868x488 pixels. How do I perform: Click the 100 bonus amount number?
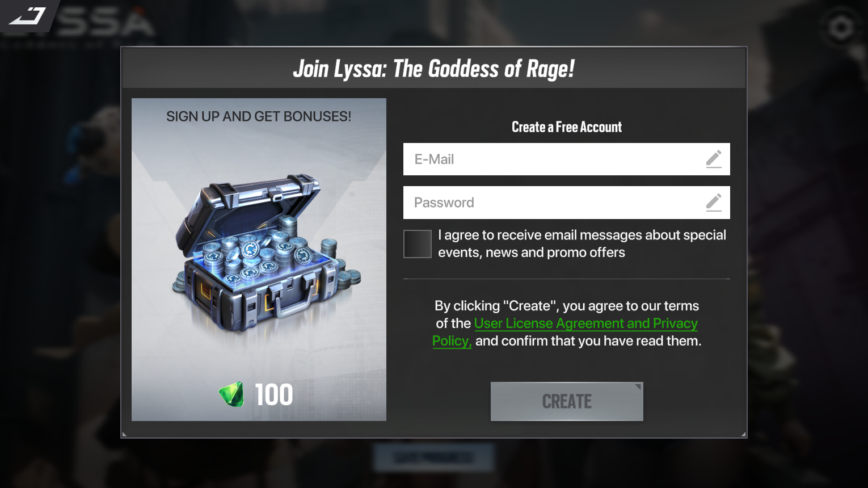click(x=274, y=394)
